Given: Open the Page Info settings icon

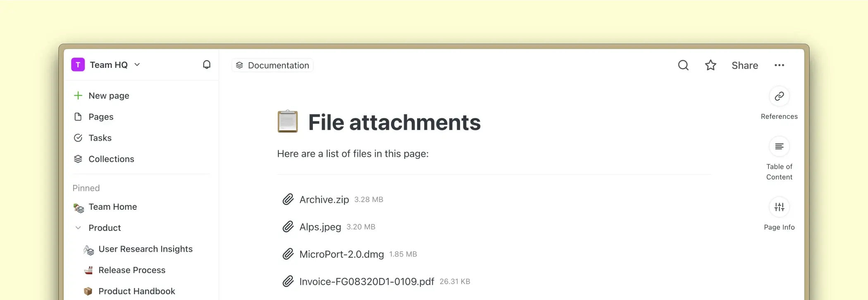Looking at the screenshot, I should [x=779, y=207].
